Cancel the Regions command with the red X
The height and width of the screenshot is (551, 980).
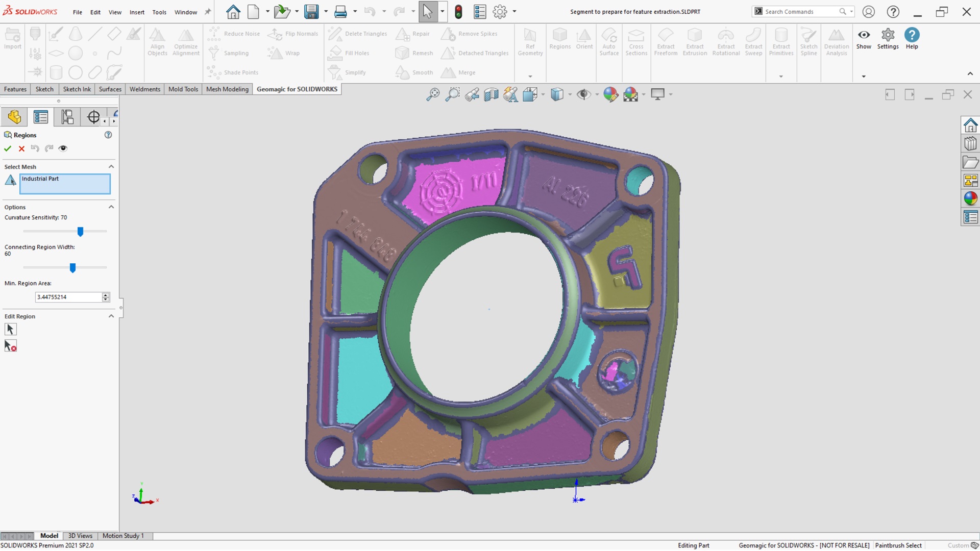pyautogui.click(x=21, y=148)
